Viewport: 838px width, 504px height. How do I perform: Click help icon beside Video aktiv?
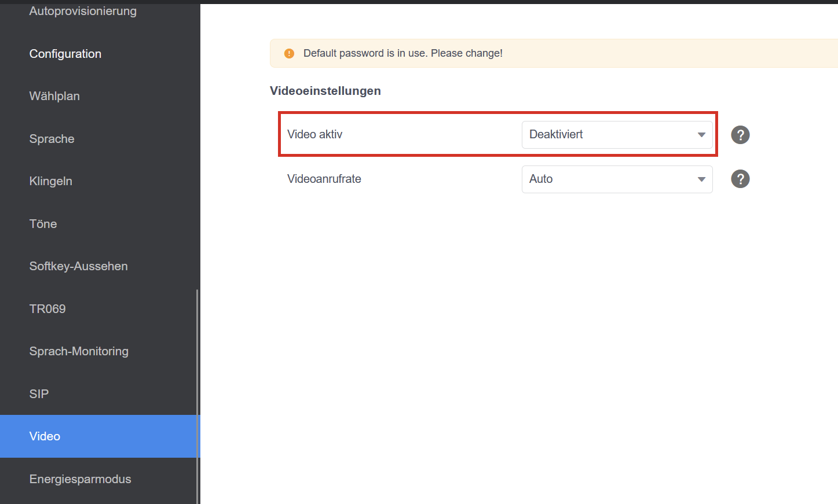[x=740, y=135]
